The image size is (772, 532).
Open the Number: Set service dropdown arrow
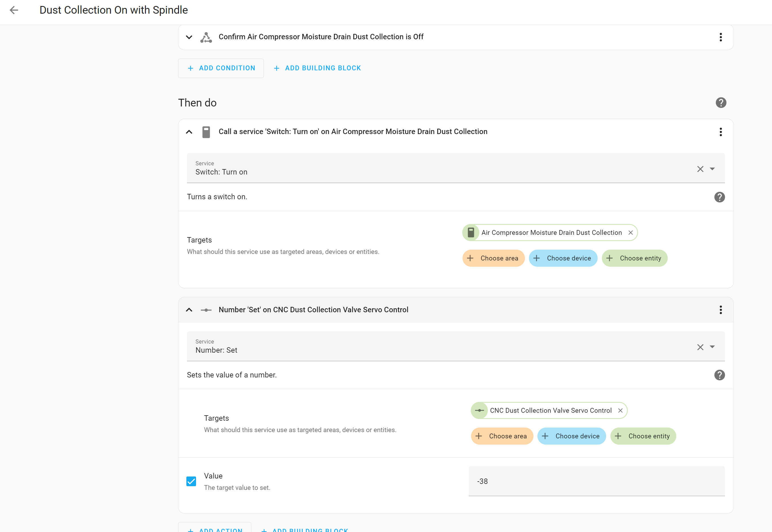(x=712, y=347)
